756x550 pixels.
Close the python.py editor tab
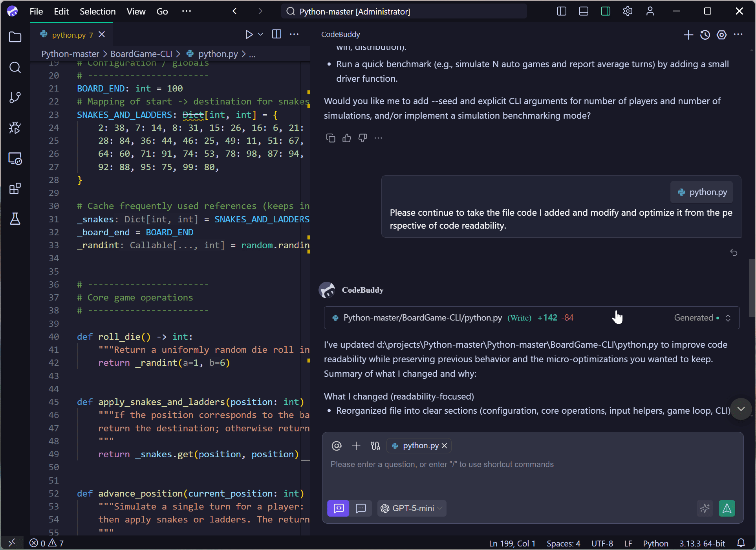(x=102, y=35)
